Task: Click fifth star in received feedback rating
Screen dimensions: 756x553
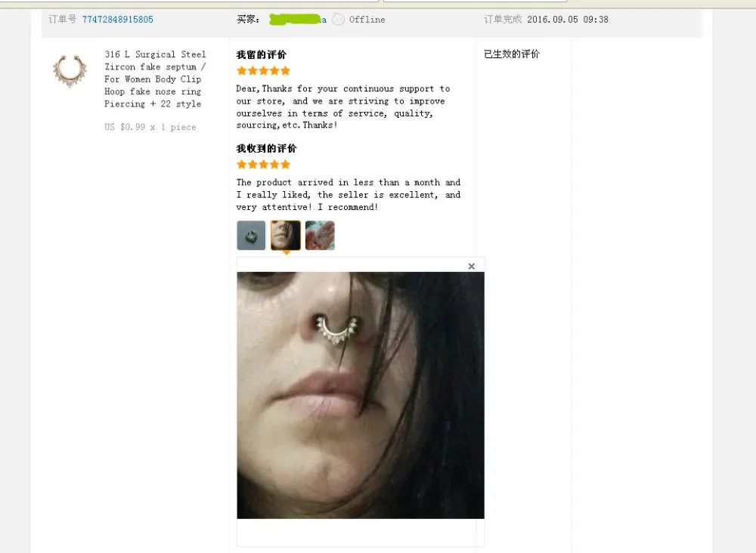Action: pyautogui.click(x=286, y=165)
